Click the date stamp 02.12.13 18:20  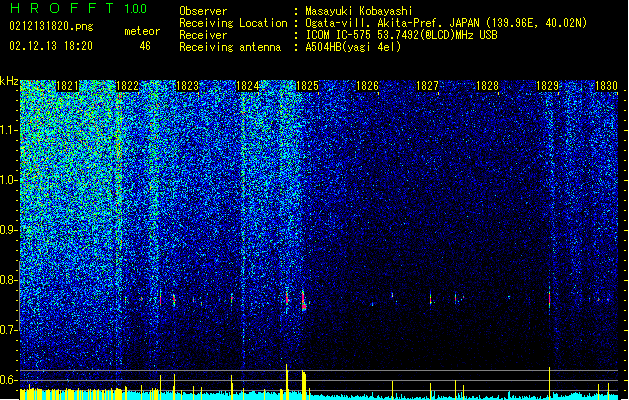51,46
